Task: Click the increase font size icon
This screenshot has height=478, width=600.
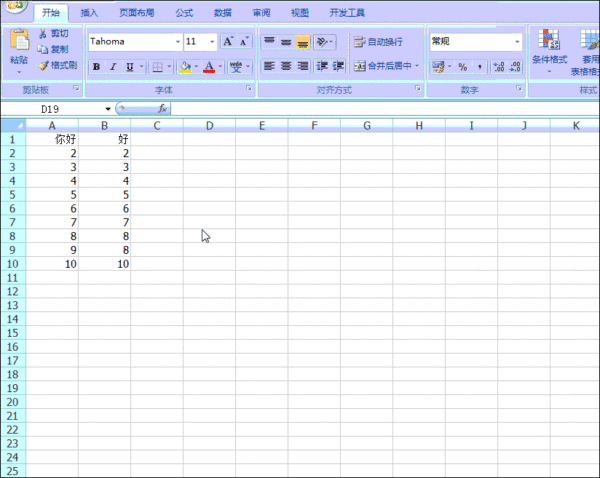Action: tap(228, 42)
